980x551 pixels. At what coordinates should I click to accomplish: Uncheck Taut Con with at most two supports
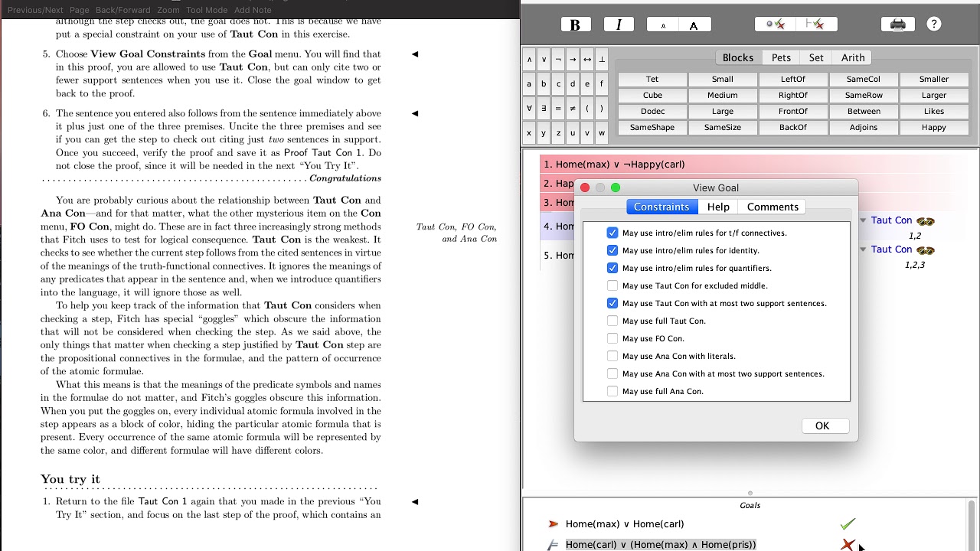tap(612, 303)
